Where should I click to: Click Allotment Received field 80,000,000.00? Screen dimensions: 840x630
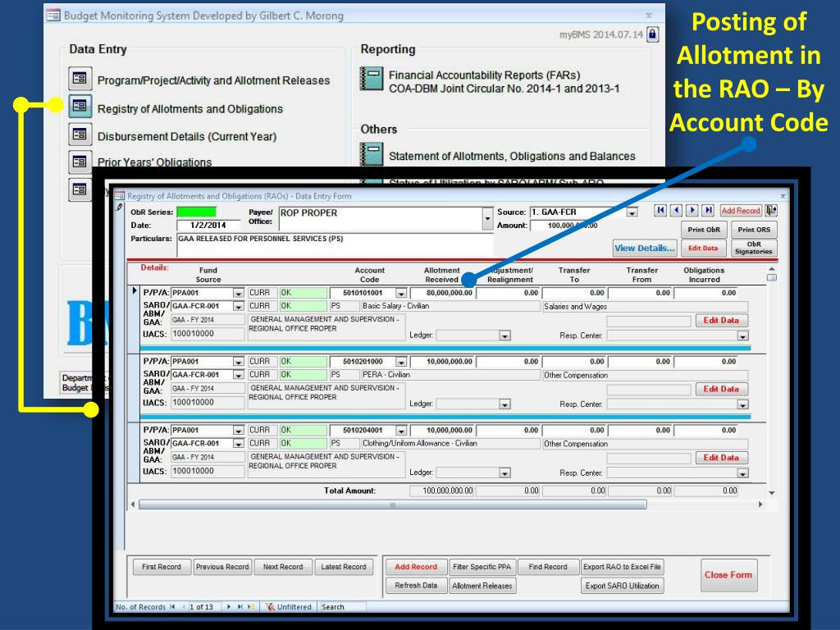[x=442, y=293]
